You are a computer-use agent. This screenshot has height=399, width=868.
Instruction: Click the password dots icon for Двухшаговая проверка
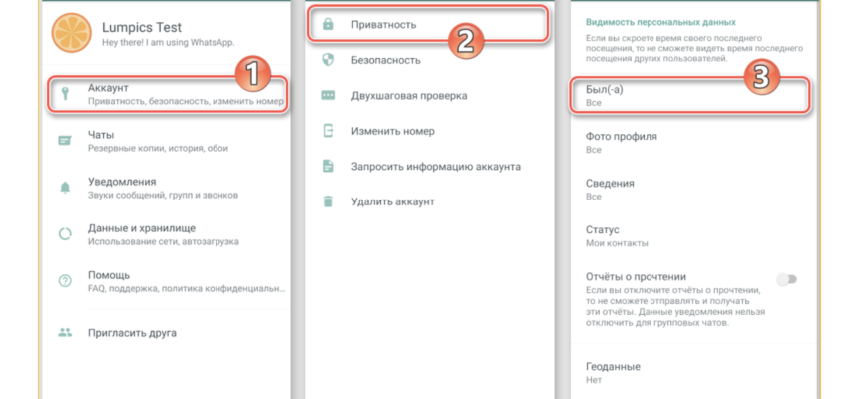tap(328, 95)
